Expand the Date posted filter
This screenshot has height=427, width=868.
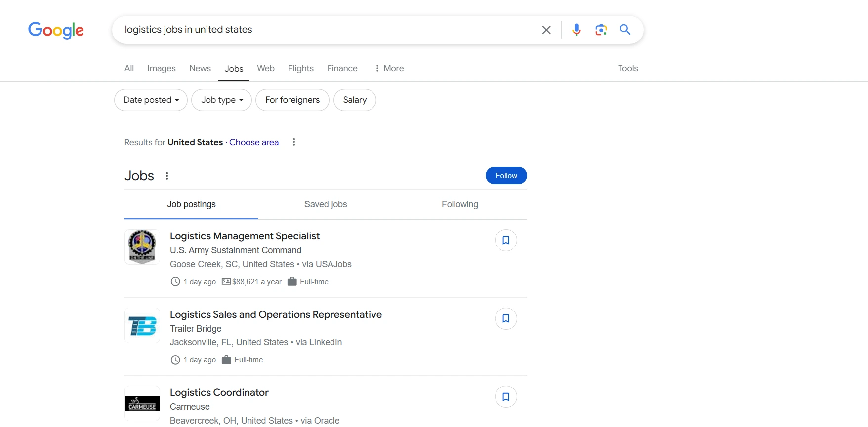pyautogui.click(x=151, y=100)
